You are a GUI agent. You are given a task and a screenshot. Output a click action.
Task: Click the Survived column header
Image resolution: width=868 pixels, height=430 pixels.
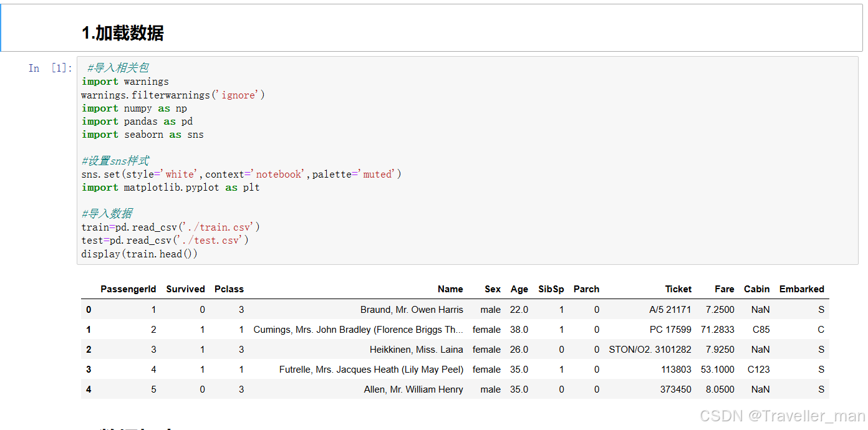click(x=186, y=289)
